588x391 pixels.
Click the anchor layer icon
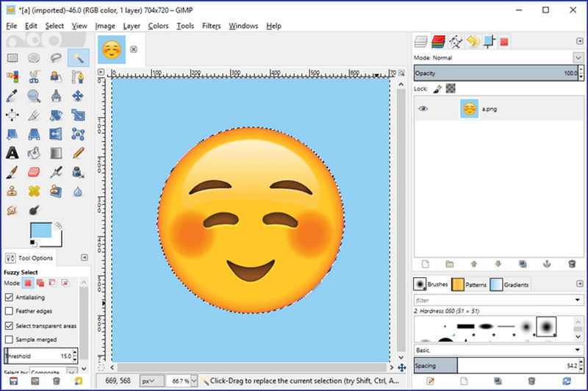click(547, 264)
